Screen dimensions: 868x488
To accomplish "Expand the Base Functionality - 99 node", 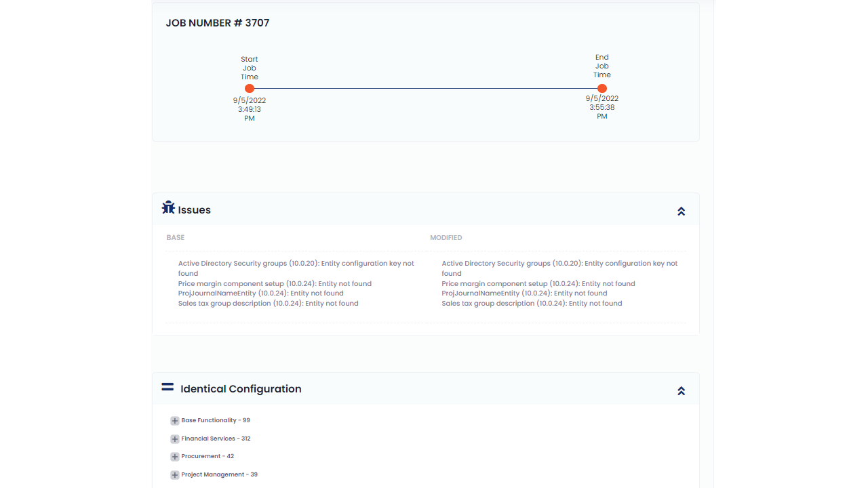I will [x=174, y=421].
